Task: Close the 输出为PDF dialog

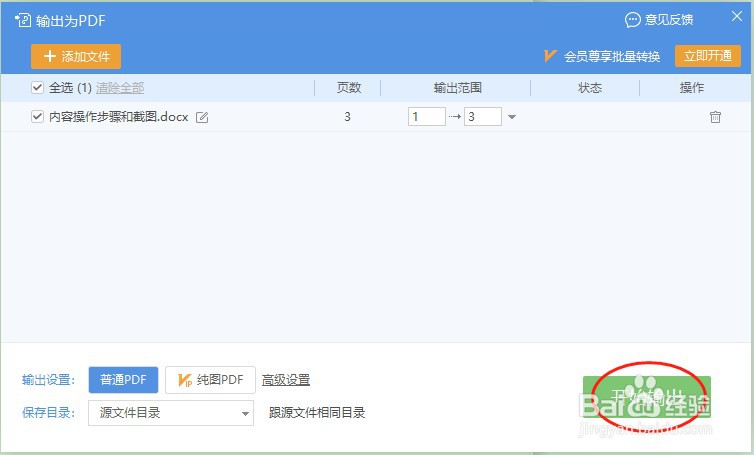Action: point(737,16)
